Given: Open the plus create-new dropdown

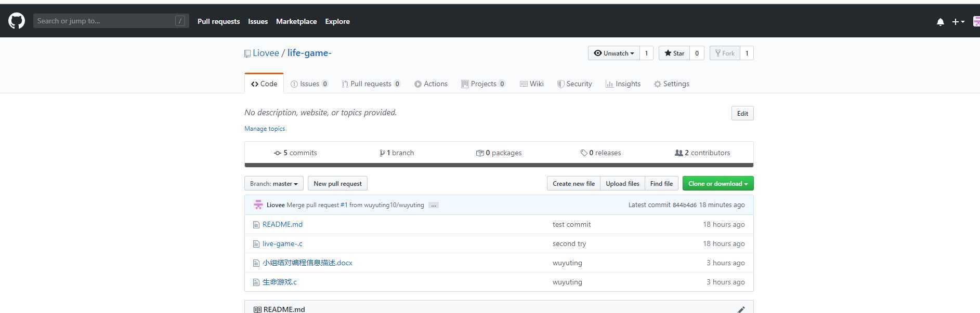Looking at the screenshot, I should coord(958,22).
